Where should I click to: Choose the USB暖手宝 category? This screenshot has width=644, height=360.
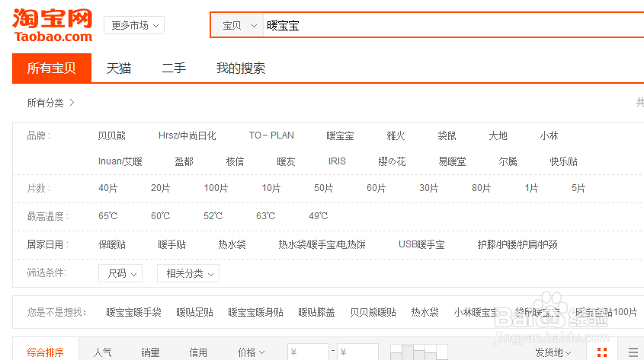(421, 245)
